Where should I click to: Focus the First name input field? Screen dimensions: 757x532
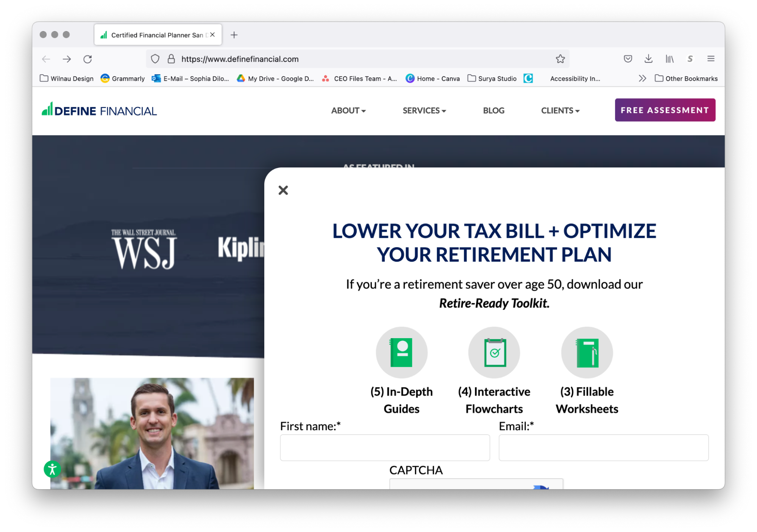point(385,448)
